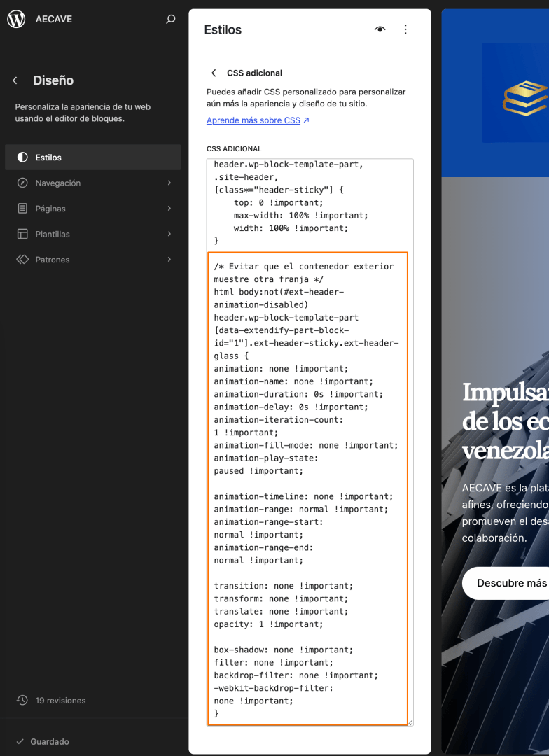549x756 pixels.
Task: Expand the Plantillas chevron
Action: [169, 234]
